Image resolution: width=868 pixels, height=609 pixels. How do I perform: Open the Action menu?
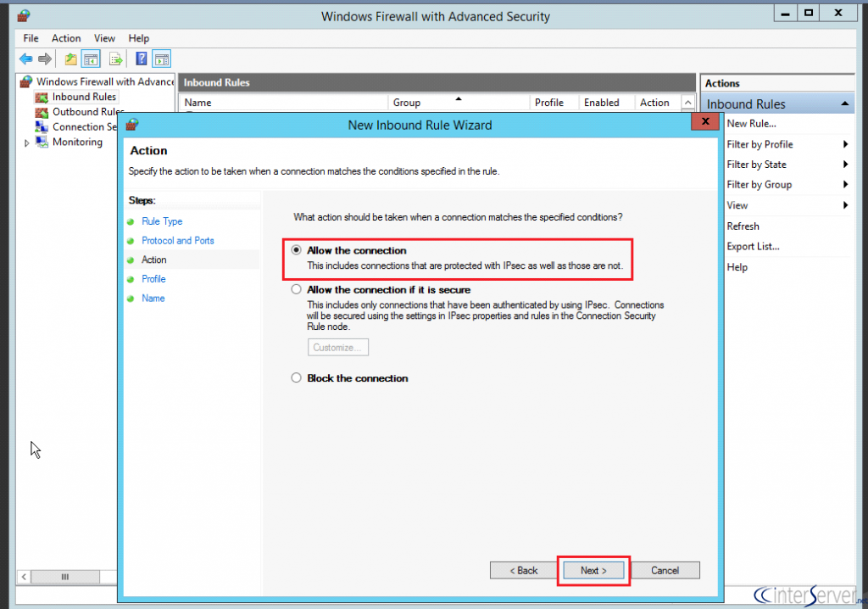[66, 38]
